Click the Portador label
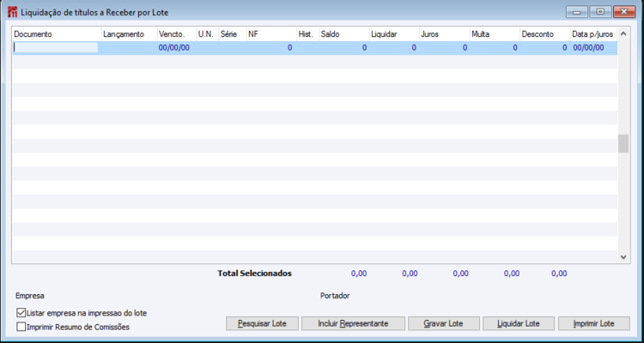Viewport: 644px width, 343px height. 335,295
